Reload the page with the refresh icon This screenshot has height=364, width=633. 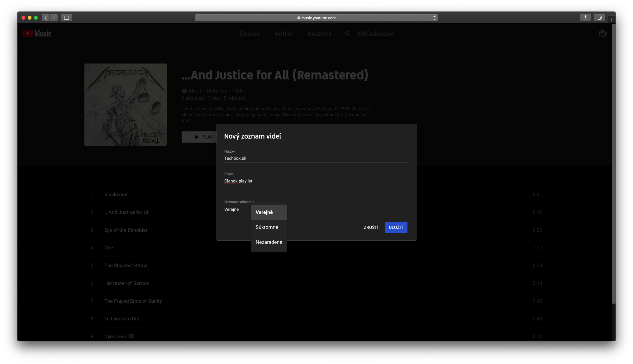pyautogui.click(x=434, y=18)
